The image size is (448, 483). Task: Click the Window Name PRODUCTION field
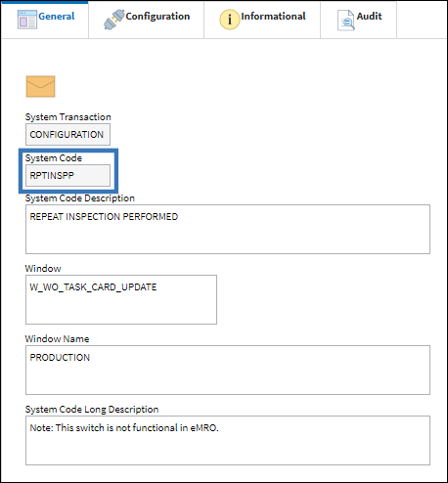coord(228,370)
